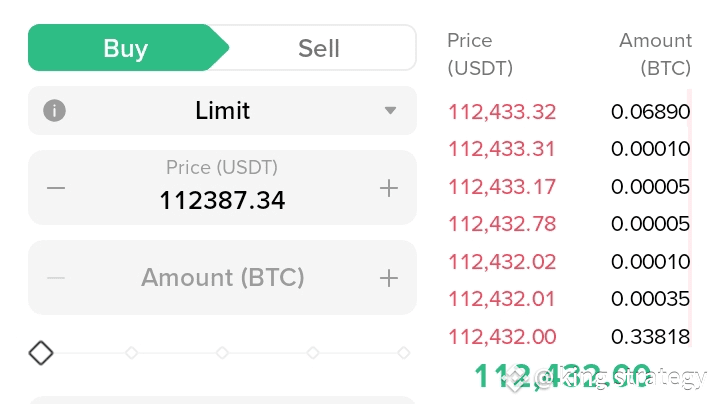Set slider to the 50% diamond marker
The image size is (720, 404).
pos(222,353)
